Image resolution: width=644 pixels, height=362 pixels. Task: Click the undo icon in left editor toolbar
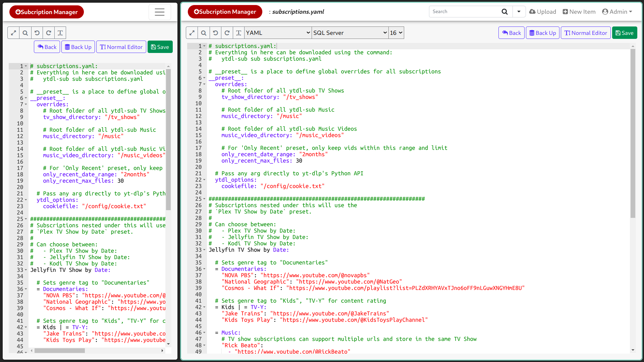(x=37, y=33)
